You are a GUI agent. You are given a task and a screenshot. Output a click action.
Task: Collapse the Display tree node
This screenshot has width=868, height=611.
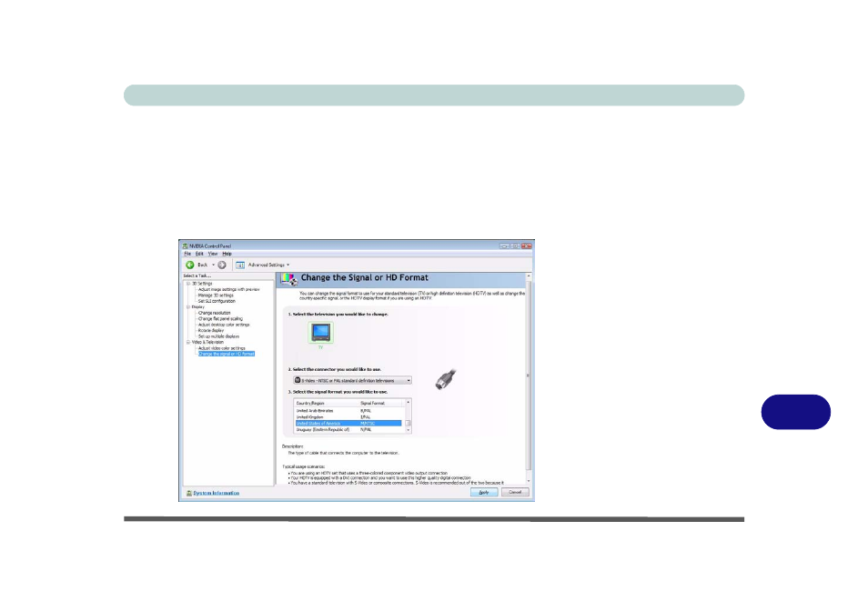[187, 306]
